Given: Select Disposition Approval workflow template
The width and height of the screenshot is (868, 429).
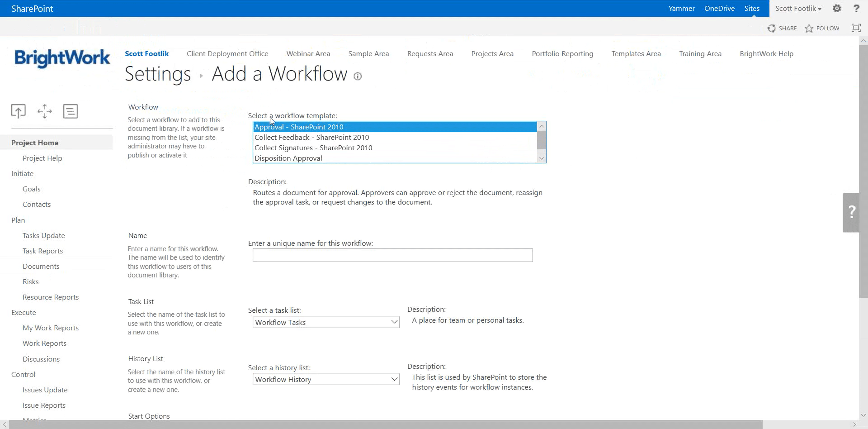Looking at the screenshot, I should coord(288,158).
